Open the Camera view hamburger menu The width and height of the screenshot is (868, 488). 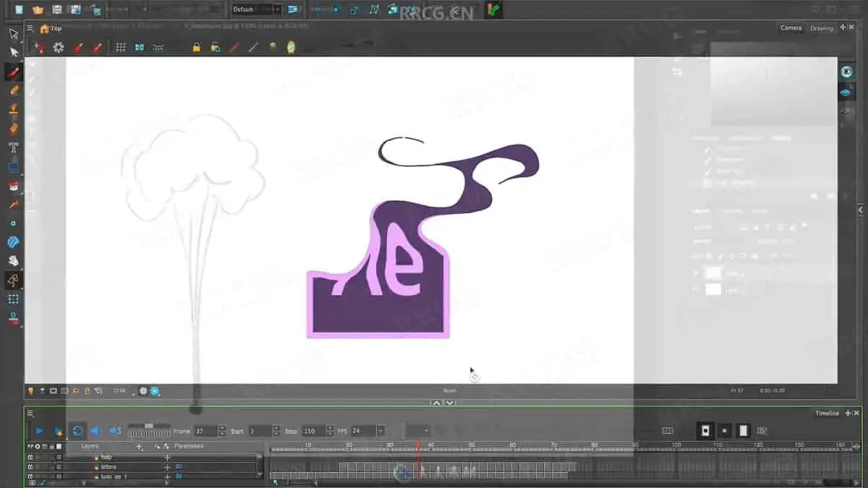coord(30,29)
